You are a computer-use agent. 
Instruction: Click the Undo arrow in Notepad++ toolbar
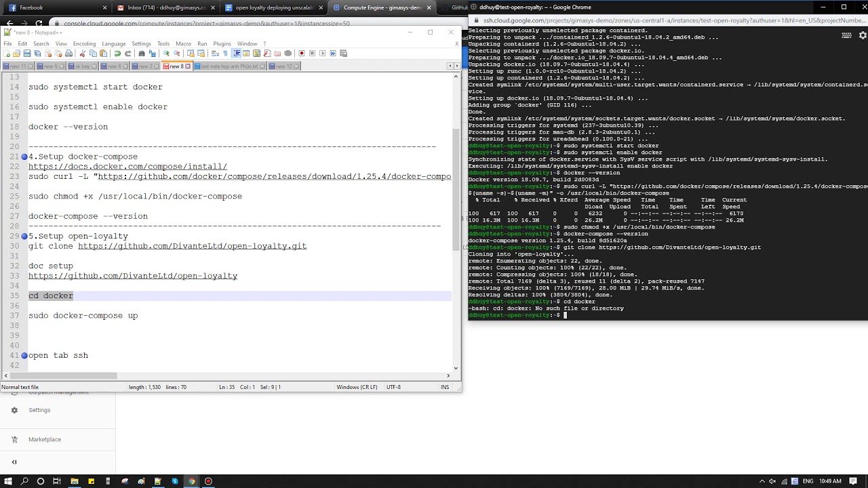tap(117, 54)
